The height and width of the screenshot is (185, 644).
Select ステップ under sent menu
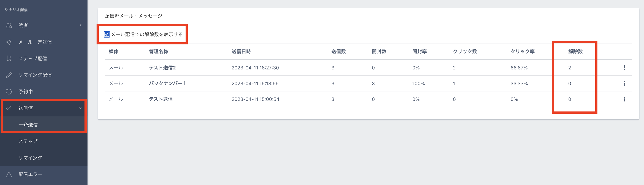click(28, 141)
